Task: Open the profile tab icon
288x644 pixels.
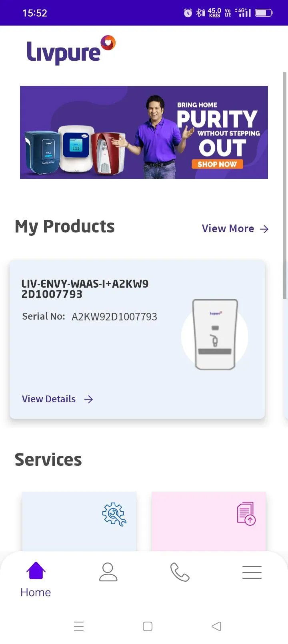Action: point(108,572)
